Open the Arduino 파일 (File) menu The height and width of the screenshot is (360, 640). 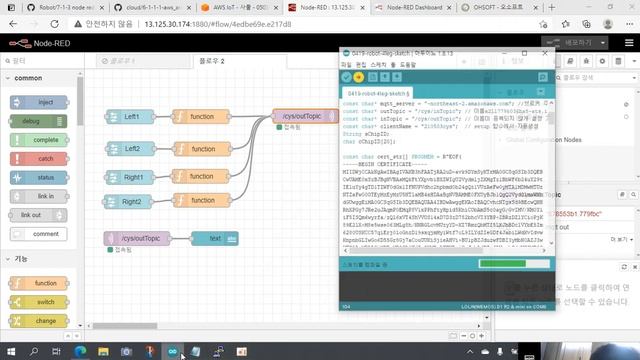point(346,65)
